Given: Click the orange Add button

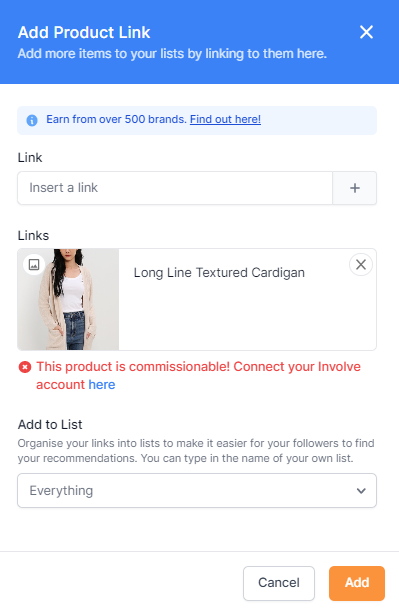Looking at the screenshot, I should pos(357,583).
